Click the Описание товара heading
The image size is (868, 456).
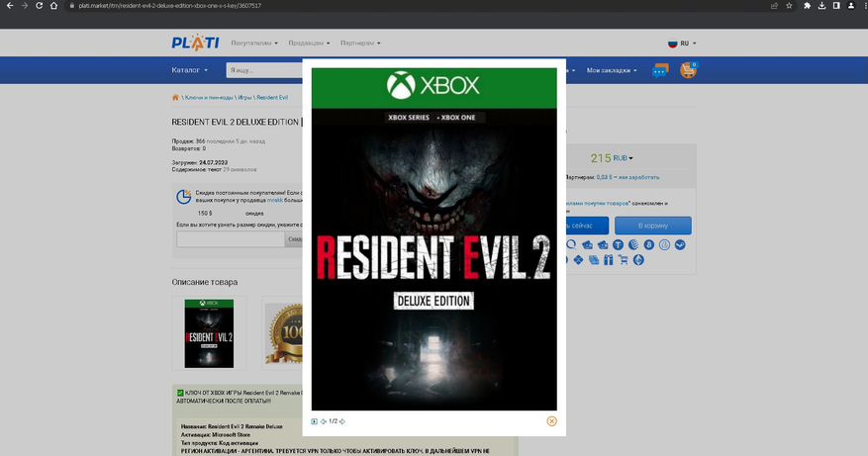coord(204,282)
